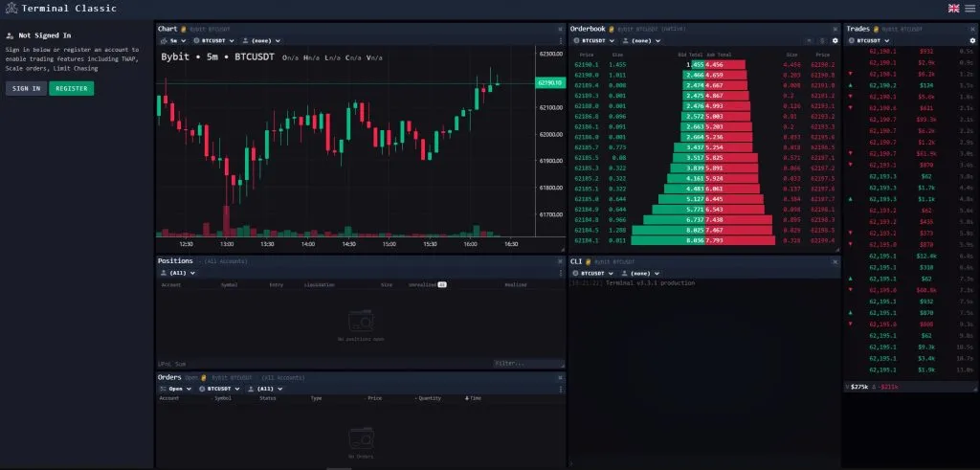Close the Chart panel
Image resolution: width=980 pixels, height=470 pixels.
click(x=561, y=29)
